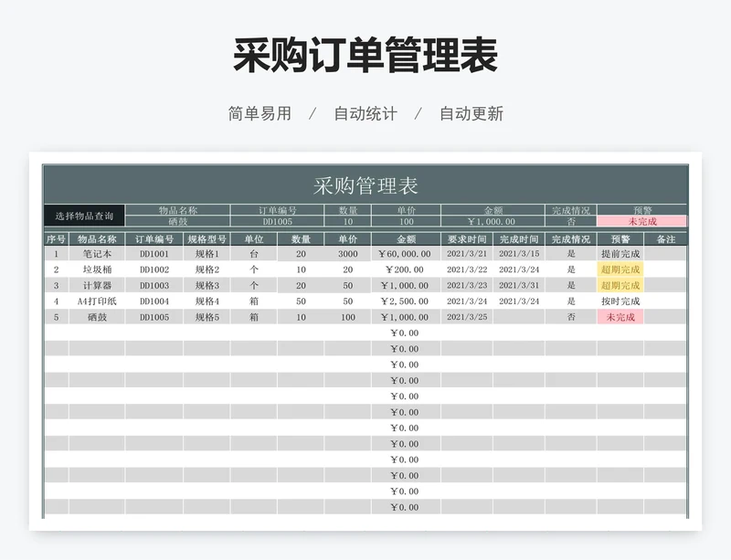Screen dimensions: 731x560
Task: Click the 规格型号 column header
Action: (207, 239)
